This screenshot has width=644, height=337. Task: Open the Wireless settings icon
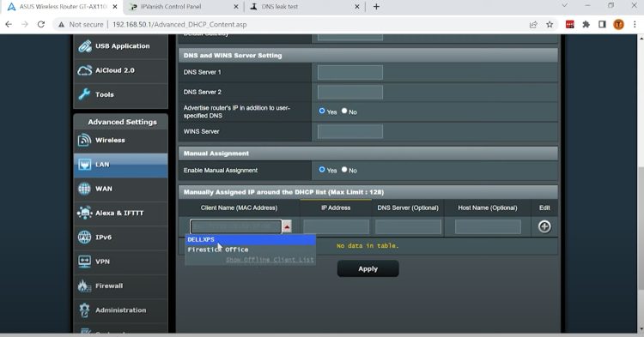point(84,140)
